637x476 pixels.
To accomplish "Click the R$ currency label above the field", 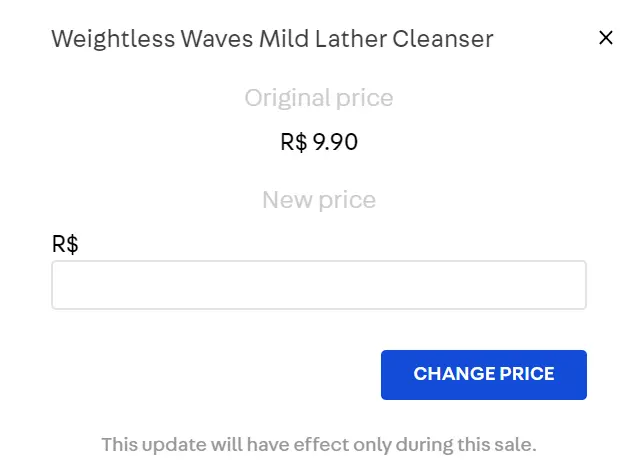I will coord(65,244).
